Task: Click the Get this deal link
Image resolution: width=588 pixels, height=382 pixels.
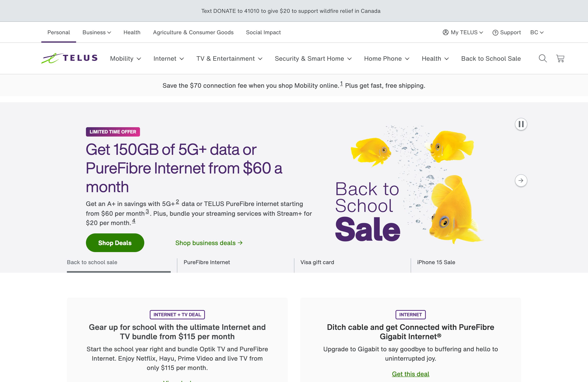Action: pos(410,374)
